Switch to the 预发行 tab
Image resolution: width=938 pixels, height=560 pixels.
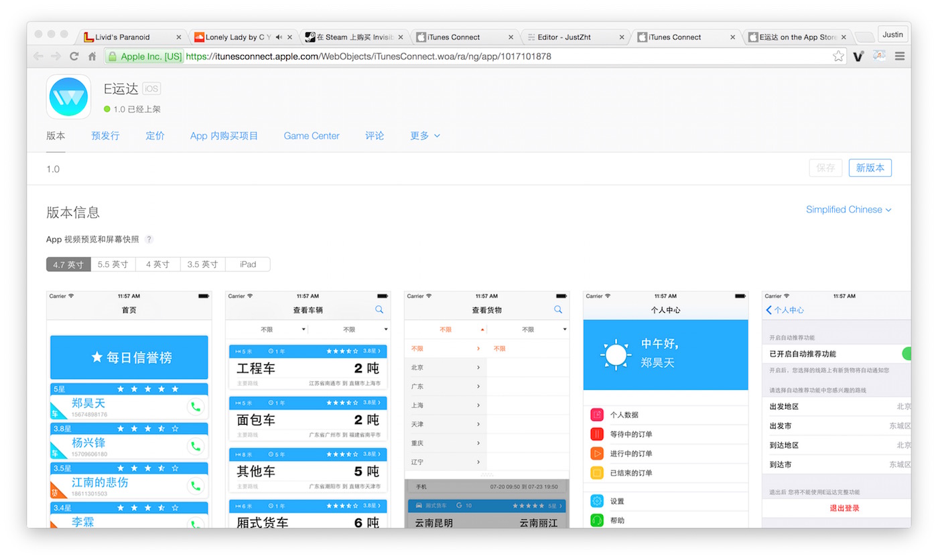105,136
